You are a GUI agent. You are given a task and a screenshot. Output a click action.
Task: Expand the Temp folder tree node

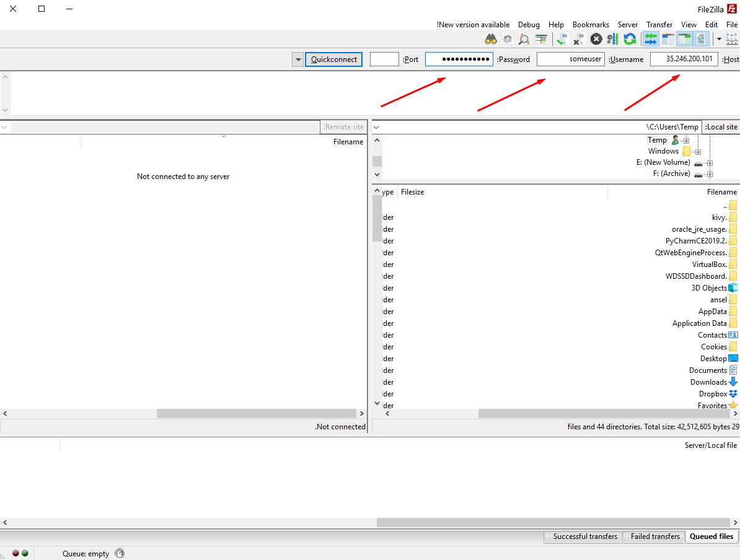(686, 141)
